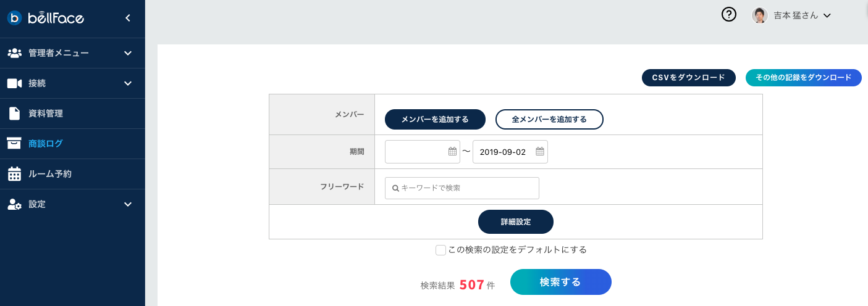This screenshot has height=306, width=868.
Task: Collapse the sidebar with the chevron arrow
Action: [128, 18]
